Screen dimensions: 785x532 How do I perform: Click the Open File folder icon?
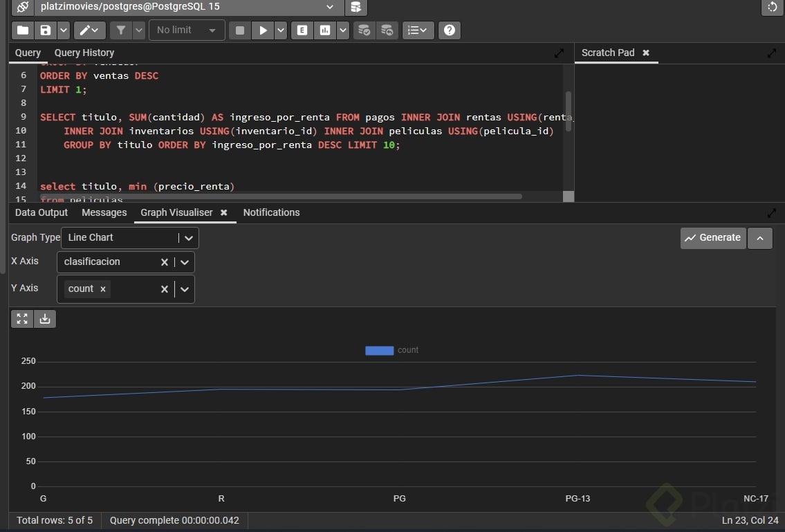[23, 30]
